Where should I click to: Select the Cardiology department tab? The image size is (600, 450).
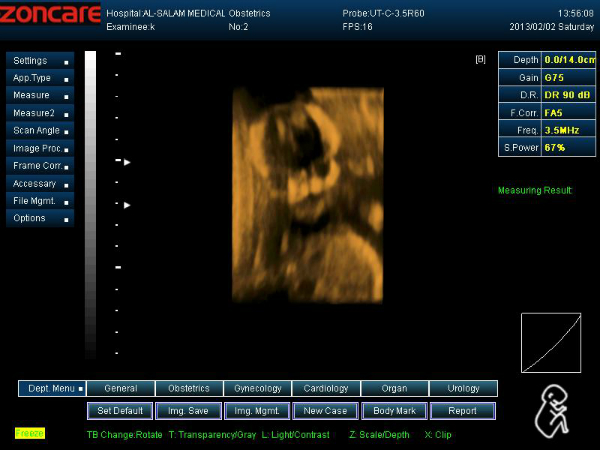pos(326,388)
